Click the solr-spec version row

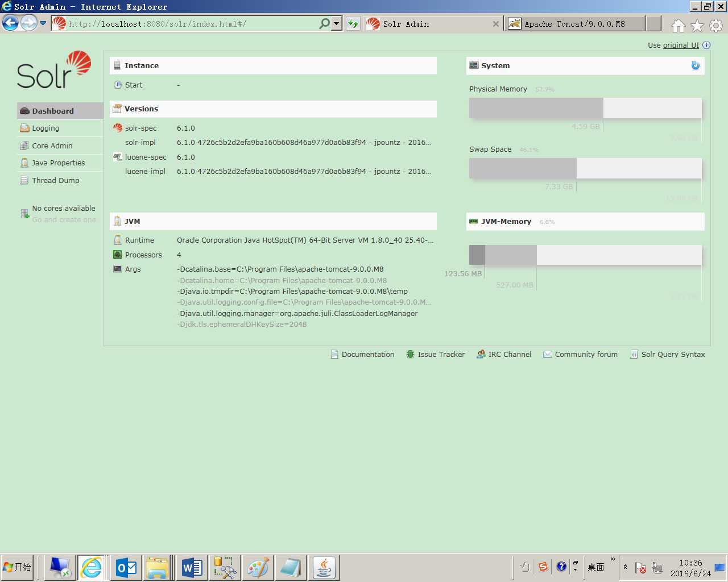tap(273, 128)
